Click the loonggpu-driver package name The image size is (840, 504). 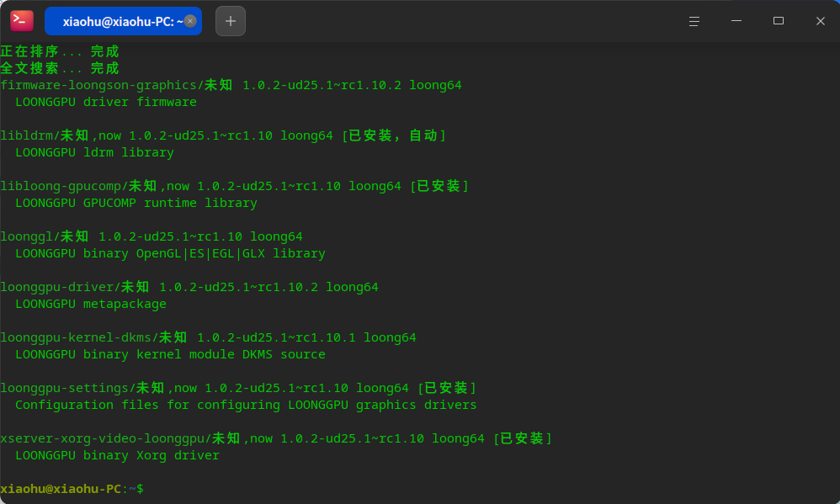56,287
